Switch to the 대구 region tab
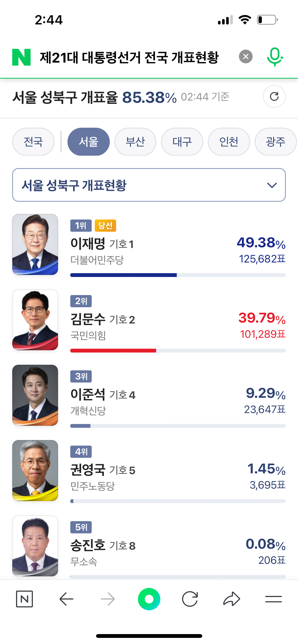The height and width of the screenshot is (644, 298). pyautogui.click(x=182, y=142)
